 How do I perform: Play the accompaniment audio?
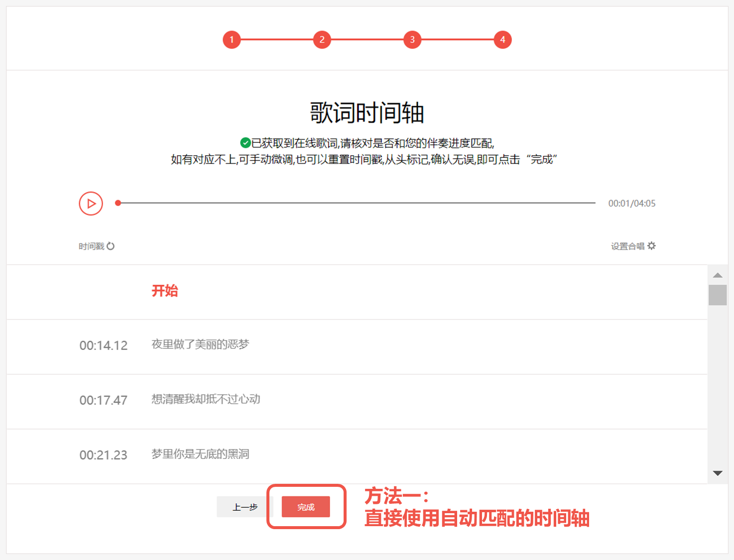click(91, 203)
